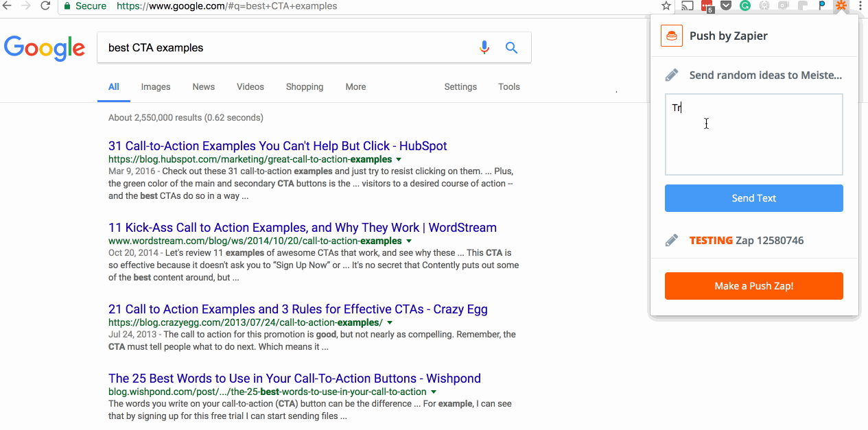Click the gray gear-shaped extension icon

764,6
